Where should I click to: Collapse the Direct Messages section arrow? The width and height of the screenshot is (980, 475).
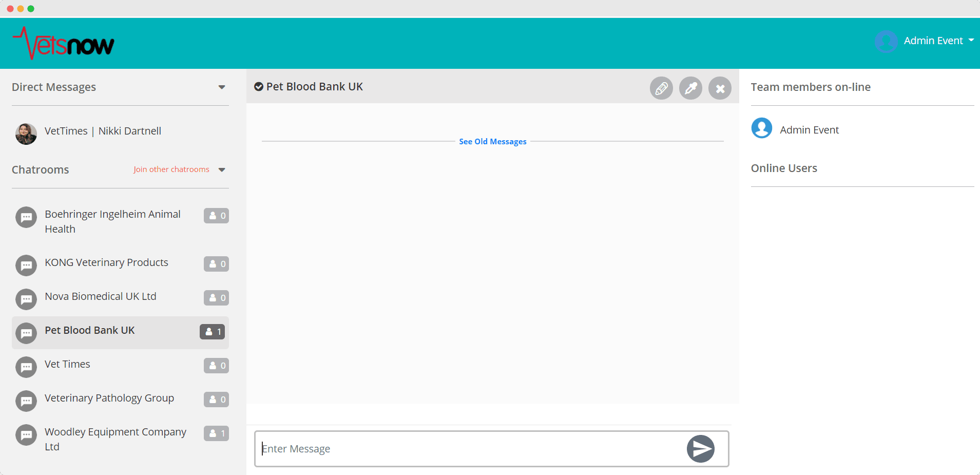(222, 87)
